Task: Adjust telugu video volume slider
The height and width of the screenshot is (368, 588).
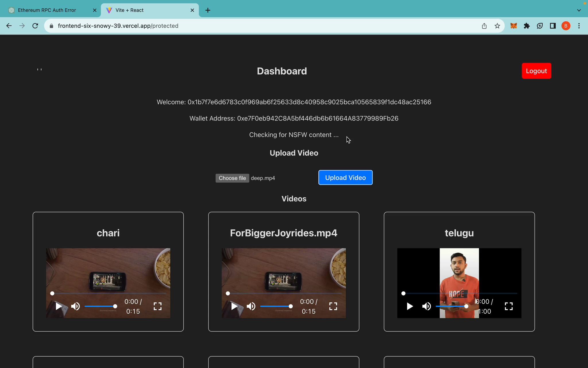Action: (x=452, y=306)
